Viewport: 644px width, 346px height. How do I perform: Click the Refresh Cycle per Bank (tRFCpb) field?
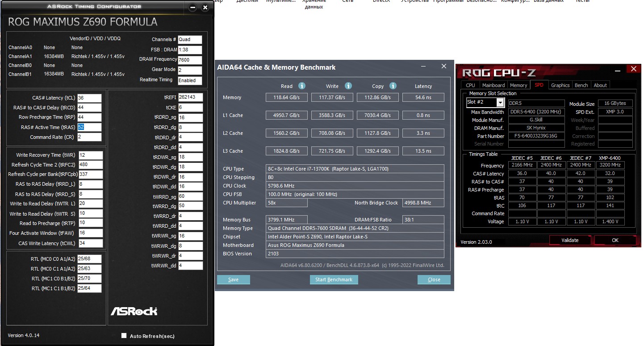coord(91,174)
